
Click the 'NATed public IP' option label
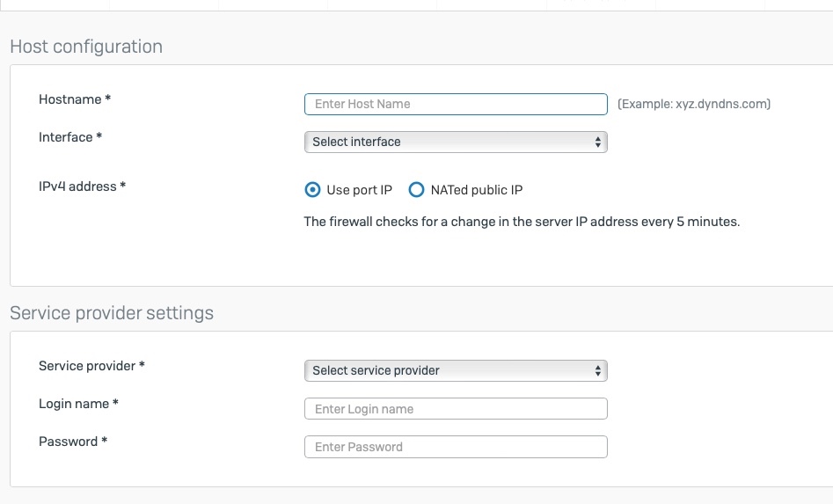coord(477,190)
